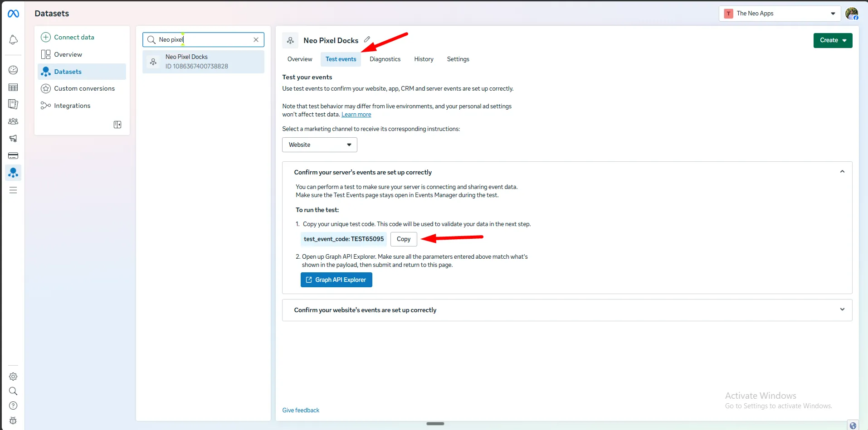Open the billing card icon in rail
This screenshot has height=430, width=868.
[13, 155]
